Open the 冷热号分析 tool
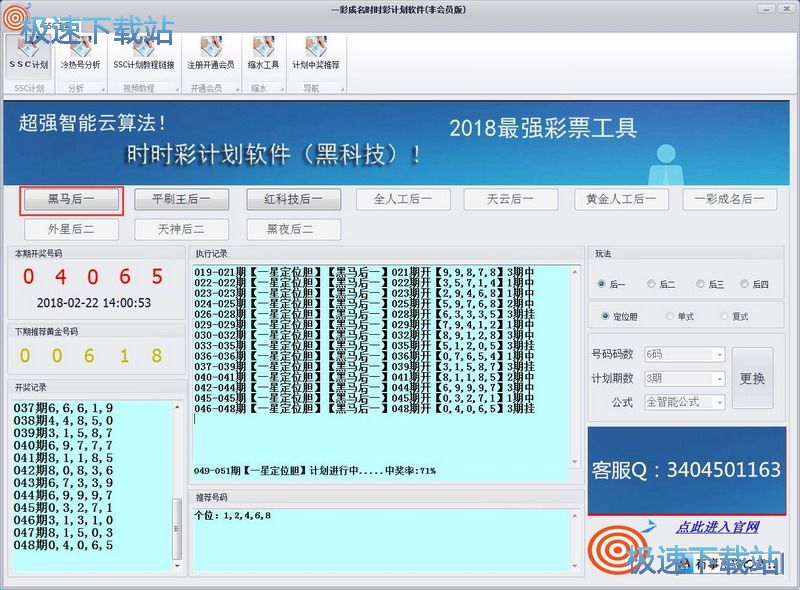This screenshot has height=590, width=800. [80, 52]
